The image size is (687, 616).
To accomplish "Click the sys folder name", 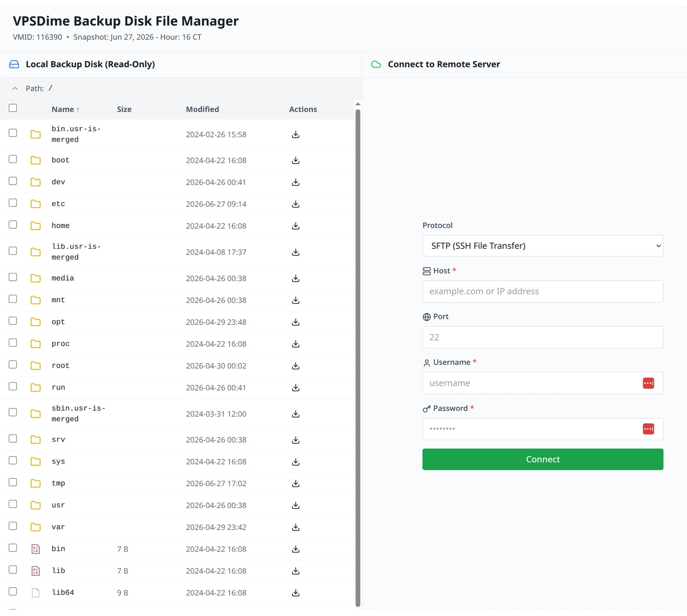I will [58, 462].
